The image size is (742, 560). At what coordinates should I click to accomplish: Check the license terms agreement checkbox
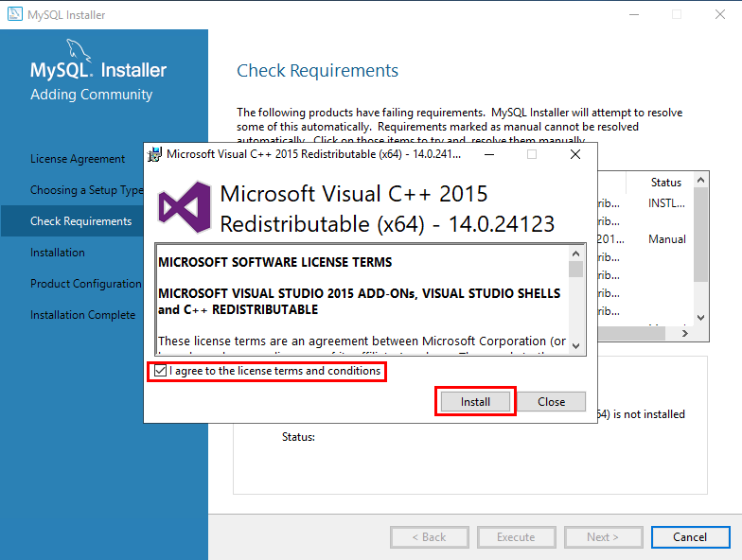coord(161,371)
